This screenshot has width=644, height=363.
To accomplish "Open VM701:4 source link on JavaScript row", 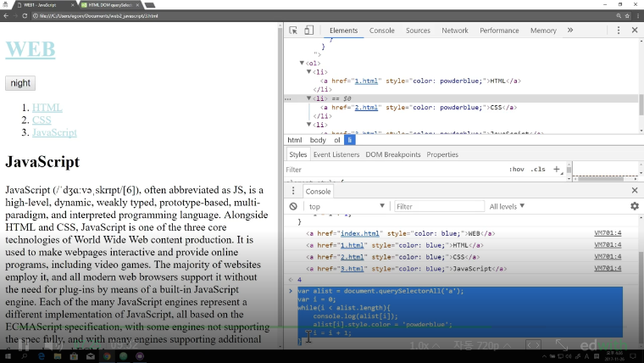I will coord(608,269).
